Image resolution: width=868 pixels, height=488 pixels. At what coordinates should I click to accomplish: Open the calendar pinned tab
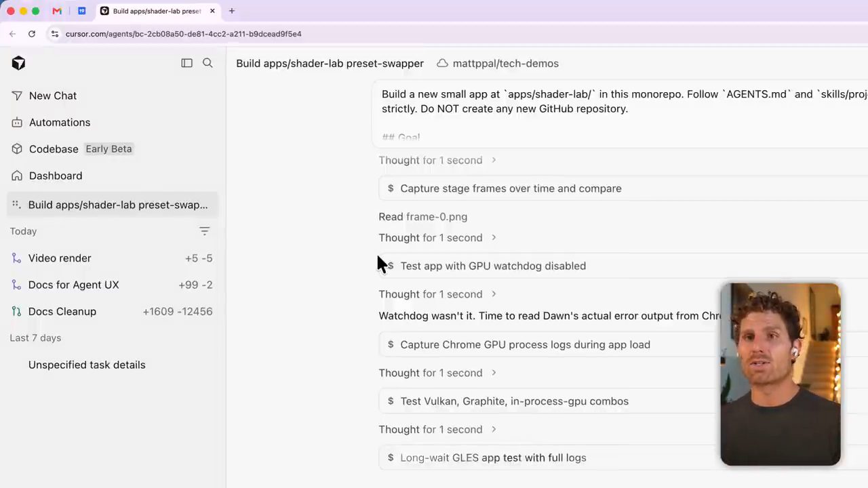point(81,11)
